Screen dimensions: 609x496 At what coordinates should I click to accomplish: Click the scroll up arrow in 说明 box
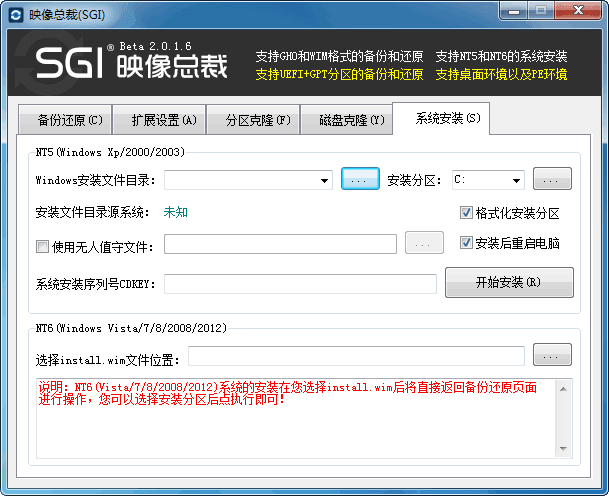coord(563,389)
